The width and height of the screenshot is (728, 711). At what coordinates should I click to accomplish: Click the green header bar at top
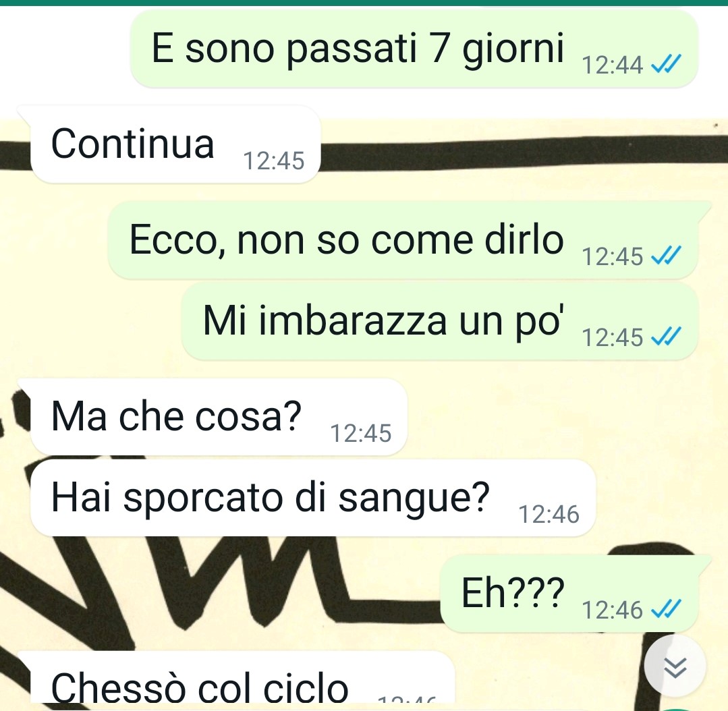click(364, 3)
